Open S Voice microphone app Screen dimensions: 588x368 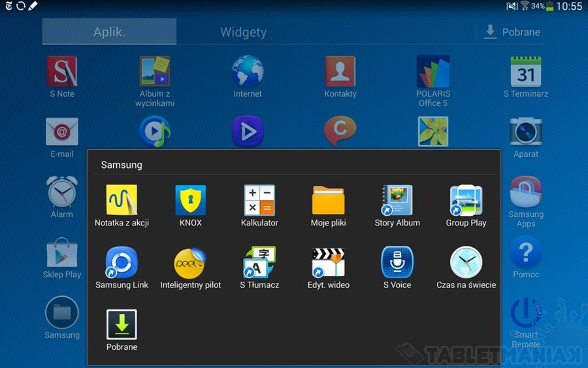[397, 262]
